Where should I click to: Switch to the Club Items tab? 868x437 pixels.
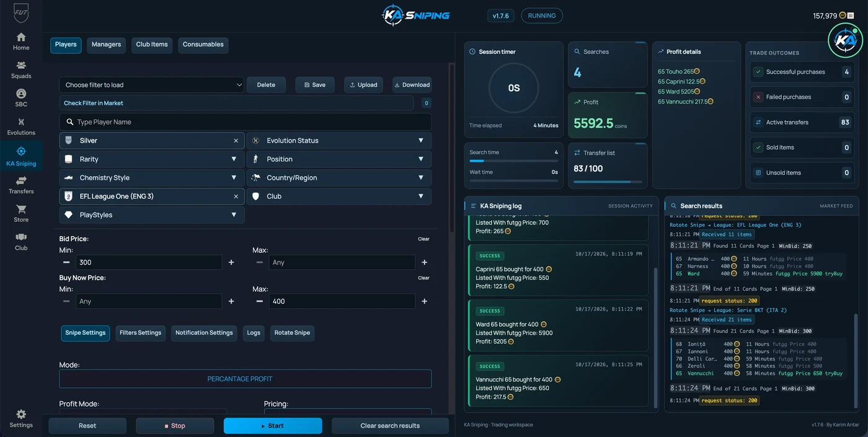pos(152,45)
